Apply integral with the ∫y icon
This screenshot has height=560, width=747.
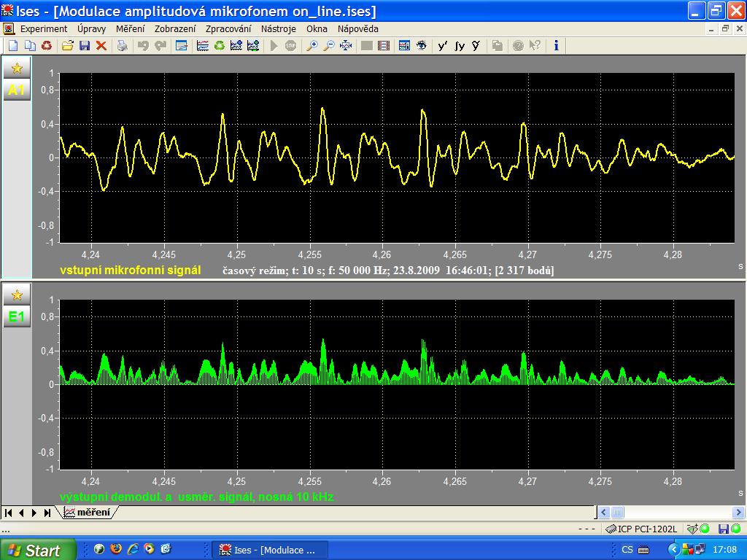pyautogui.click(x=460, y=46)
